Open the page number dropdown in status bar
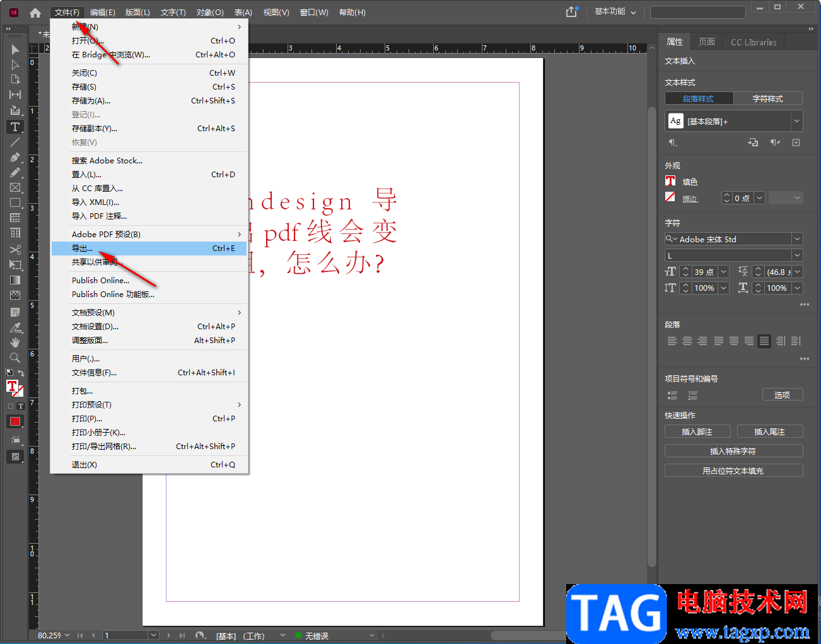 point(153,635)
